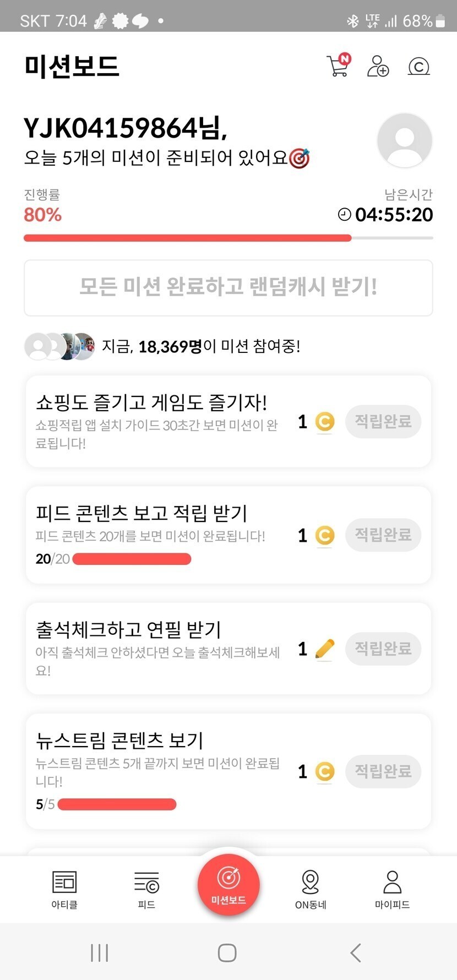The height and width of the screenshot is (980, 457).
Task: Tap 적립완료 on the 출석체크 mission
Action: pyautogui.click(x=383, y=649)
